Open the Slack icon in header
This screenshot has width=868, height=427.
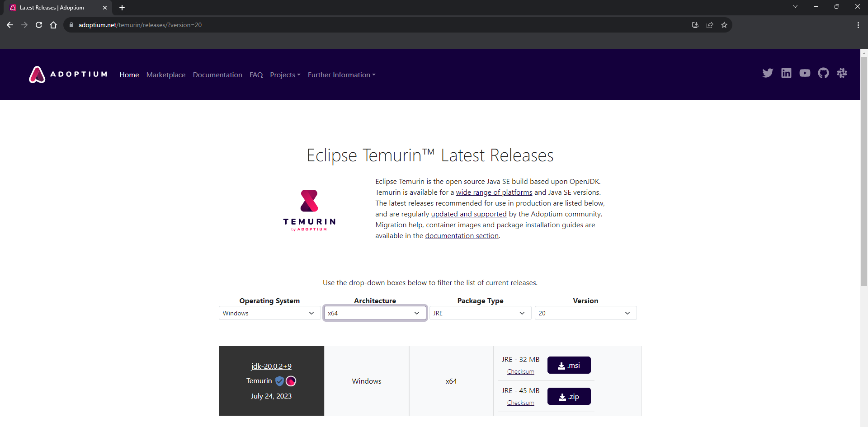point(842,73)
